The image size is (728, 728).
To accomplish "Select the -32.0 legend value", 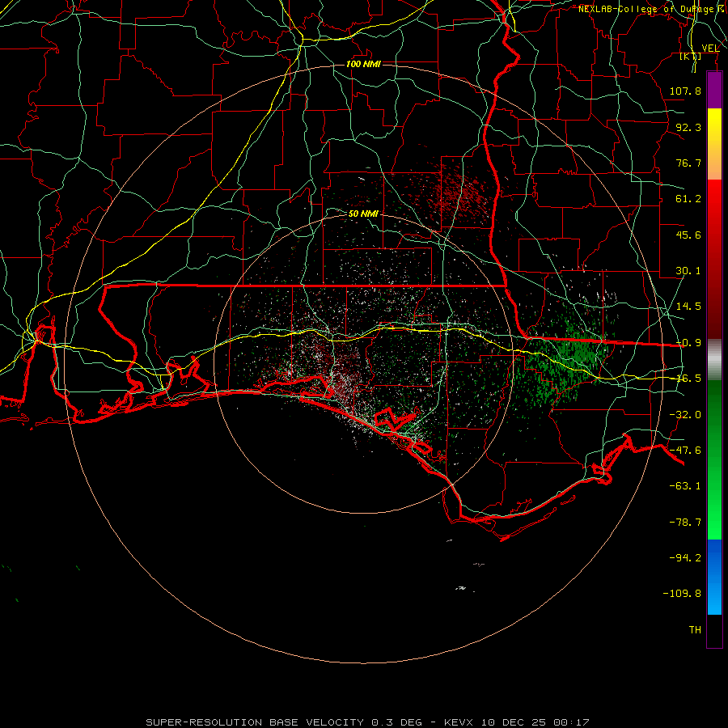I will 685,415.
